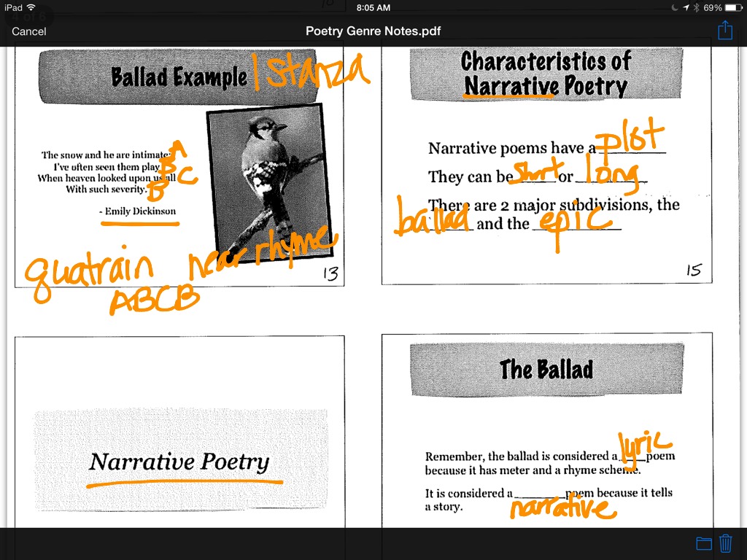Tap the 8:05 AM clock display

pyautogui.click(x=373, y=7)
